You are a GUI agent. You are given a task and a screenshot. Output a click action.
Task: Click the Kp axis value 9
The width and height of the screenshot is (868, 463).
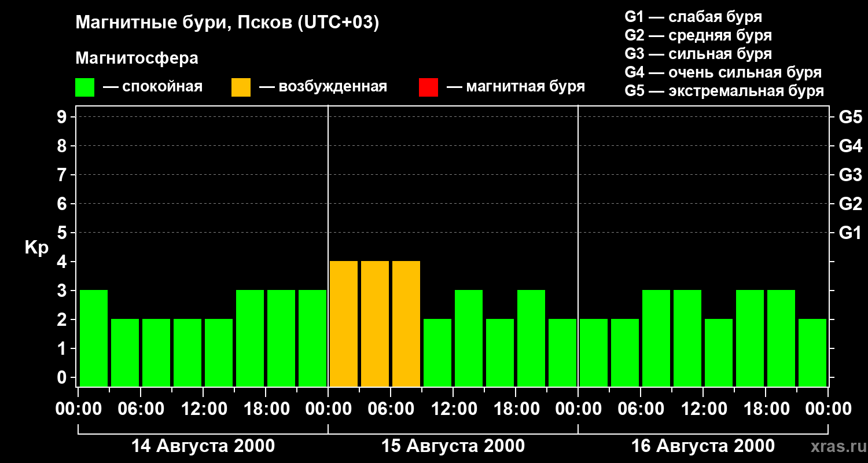click(x=62, y=117)
